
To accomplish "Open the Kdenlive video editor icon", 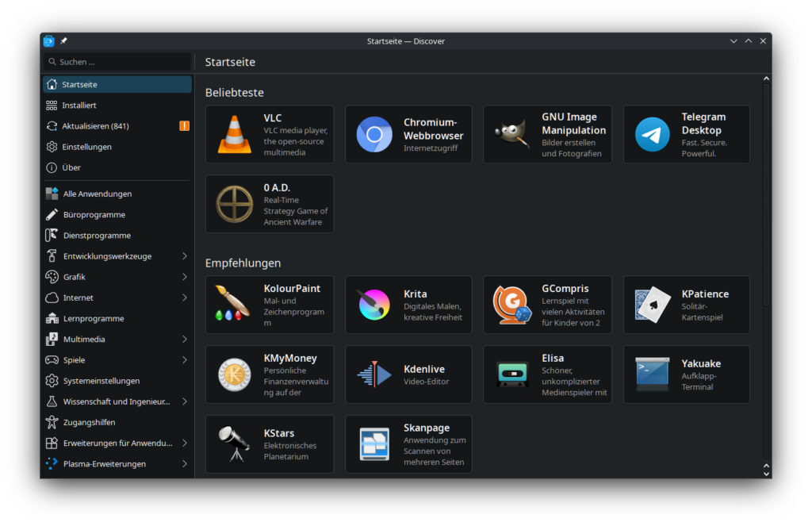I will 374,374.
